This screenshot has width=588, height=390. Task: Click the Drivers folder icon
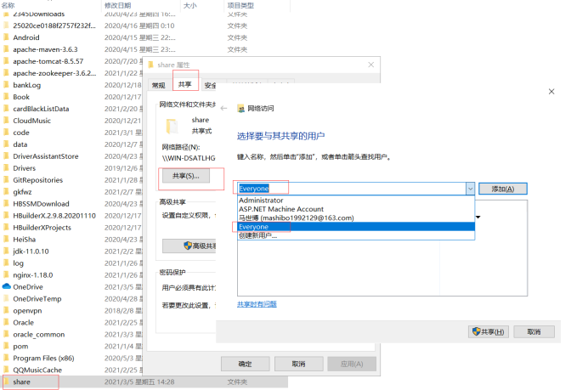pos(6,168)
